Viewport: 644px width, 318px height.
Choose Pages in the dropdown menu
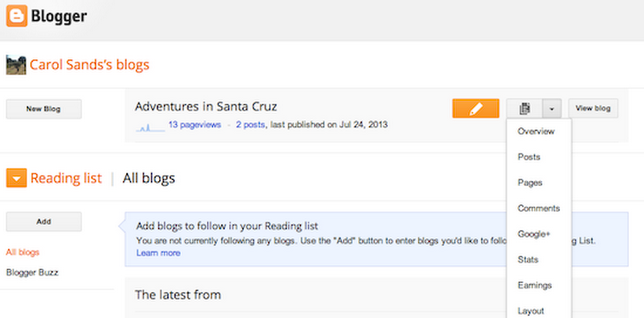pyautogui.click(x=530, y=183)
